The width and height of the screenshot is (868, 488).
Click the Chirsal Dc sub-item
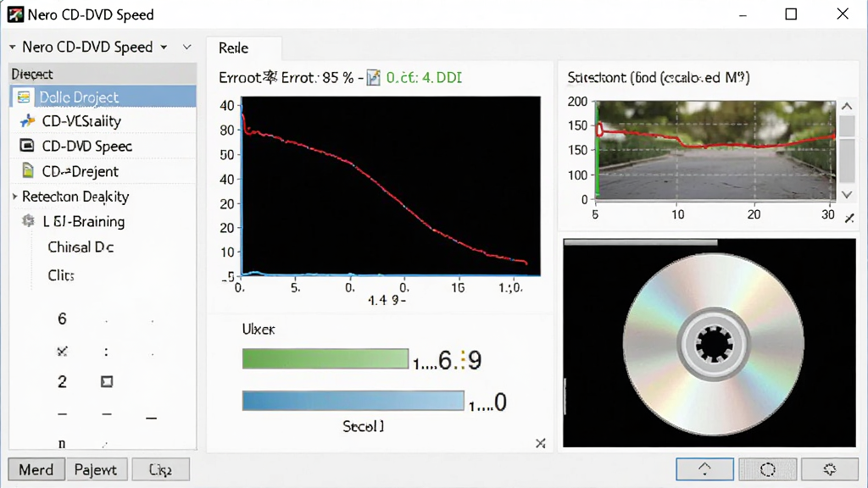(x=81, y=247)
